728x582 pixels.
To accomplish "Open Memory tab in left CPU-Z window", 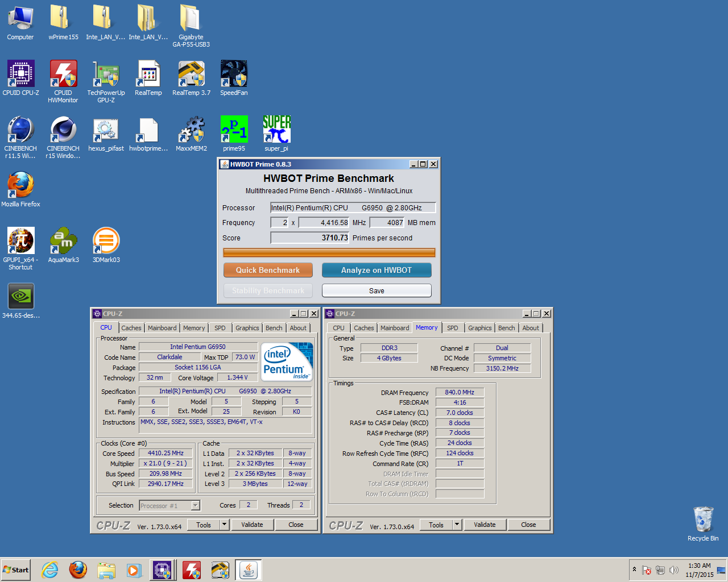I will 194,328.
